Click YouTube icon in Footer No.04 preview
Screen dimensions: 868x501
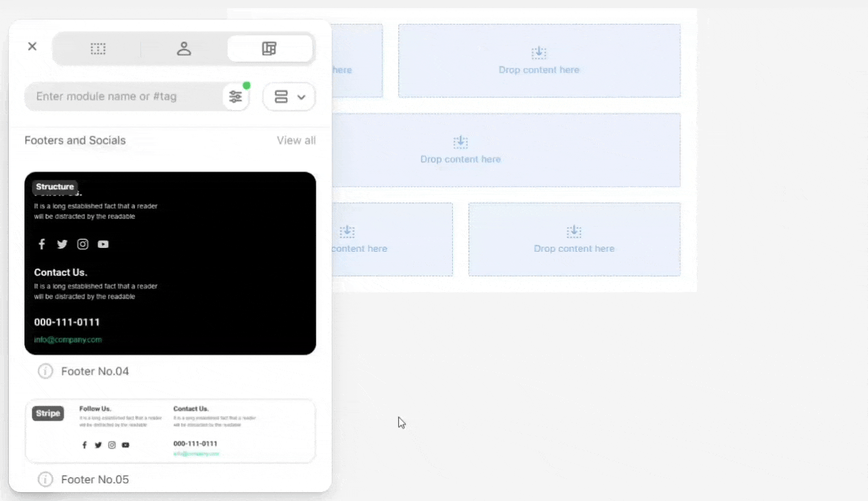(x=103, y=244)
